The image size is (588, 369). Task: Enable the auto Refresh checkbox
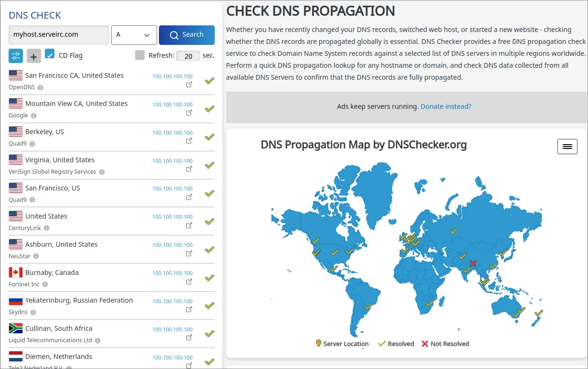[140, 55]
